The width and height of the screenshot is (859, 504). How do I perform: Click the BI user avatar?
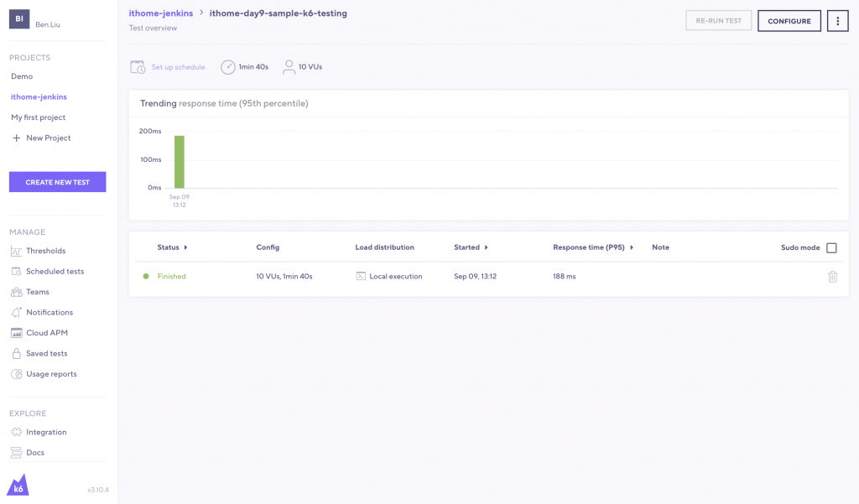click(x=19, y=18)
